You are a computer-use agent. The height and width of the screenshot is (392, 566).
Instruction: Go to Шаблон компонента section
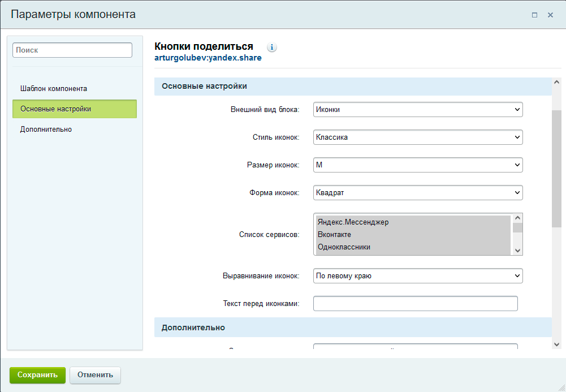tap(54, 89)
